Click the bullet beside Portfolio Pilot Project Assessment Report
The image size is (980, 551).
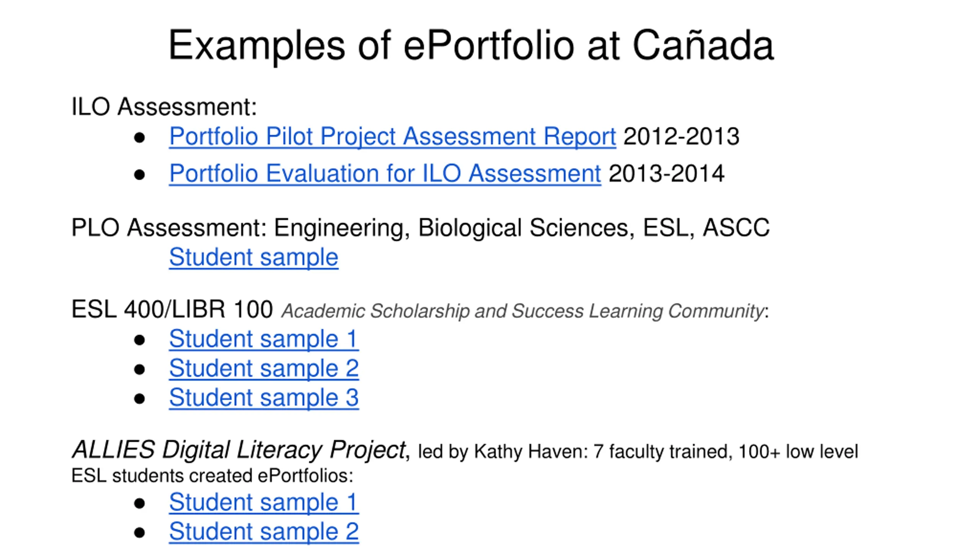pyautogui.click(x=139, y=137)
